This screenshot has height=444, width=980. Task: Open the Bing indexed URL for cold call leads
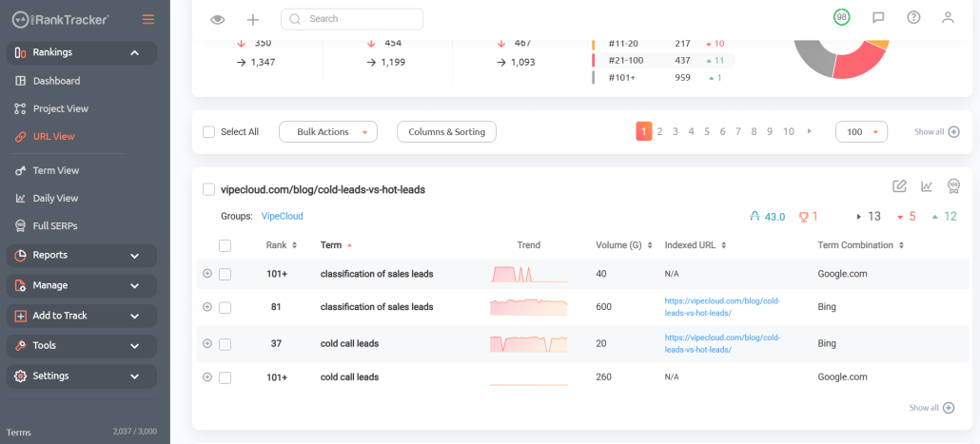[723, 343]
